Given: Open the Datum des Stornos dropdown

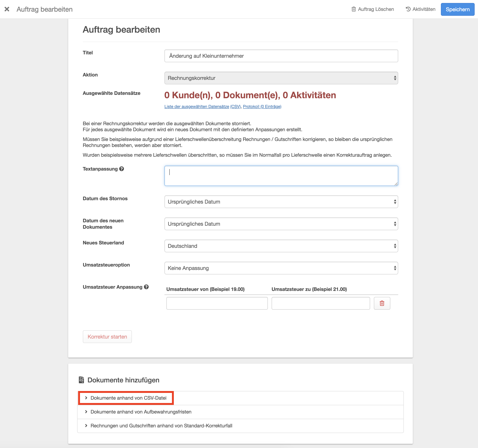Looking at the screenshot, I should [x=281, y=202].
